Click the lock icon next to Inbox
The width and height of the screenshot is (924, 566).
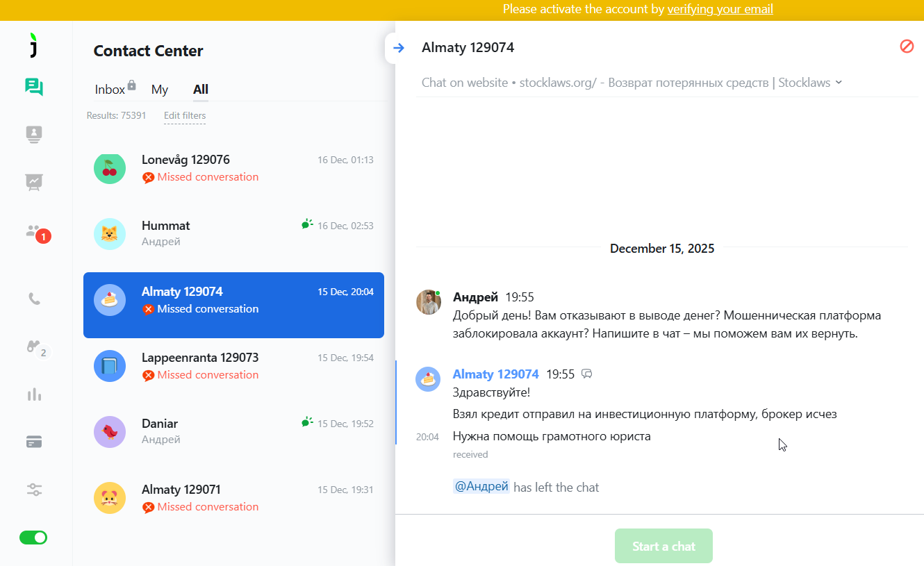(132, 85)
